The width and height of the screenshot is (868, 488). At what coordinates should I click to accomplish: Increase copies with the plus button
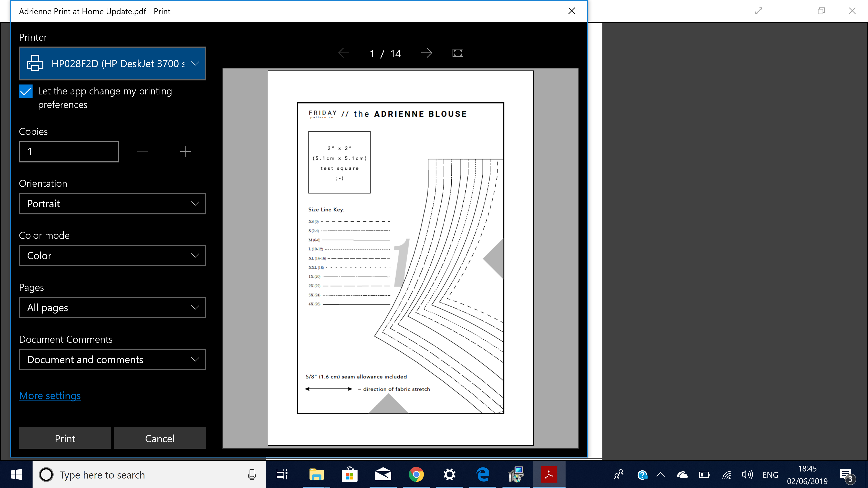click(186, 152)
